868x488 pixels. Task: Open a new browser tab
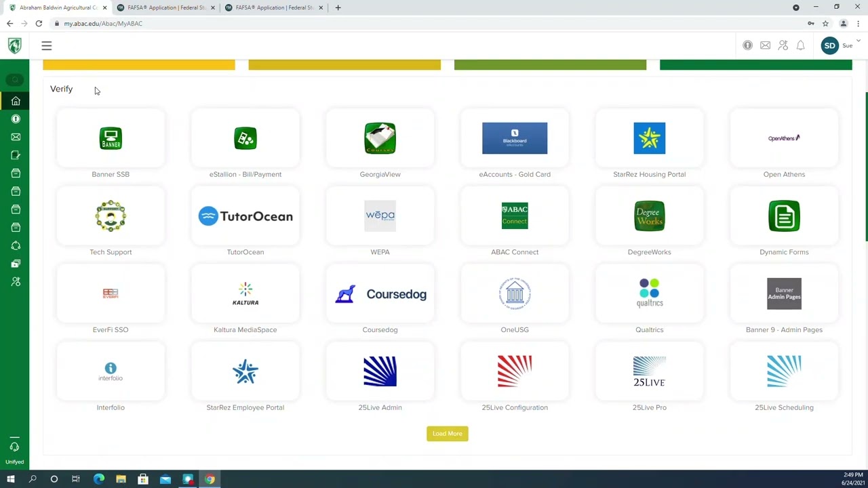pos(338,7)
